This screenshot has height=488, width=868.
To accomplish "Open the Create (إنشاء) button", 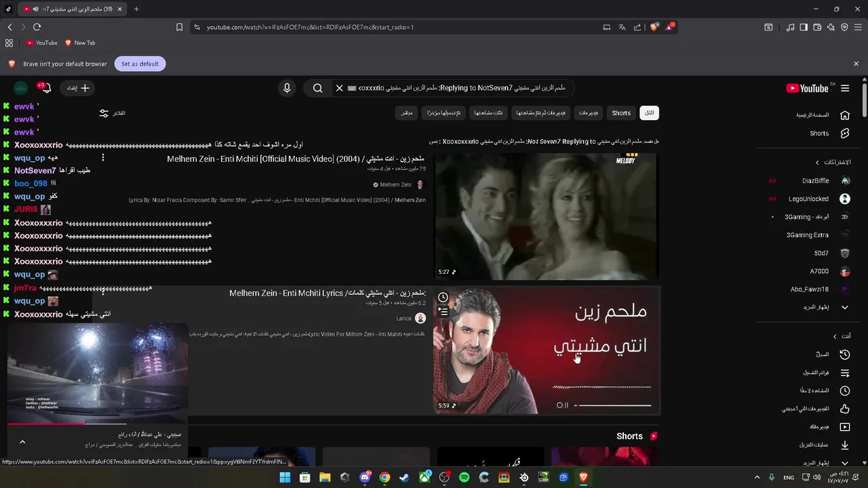I will coord(78,88).
